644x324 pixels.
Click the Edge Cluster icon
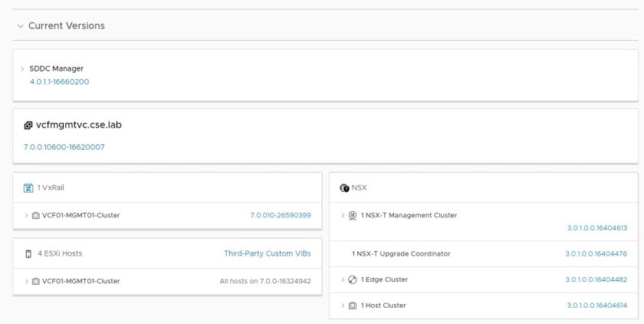(x=353, y=279)
